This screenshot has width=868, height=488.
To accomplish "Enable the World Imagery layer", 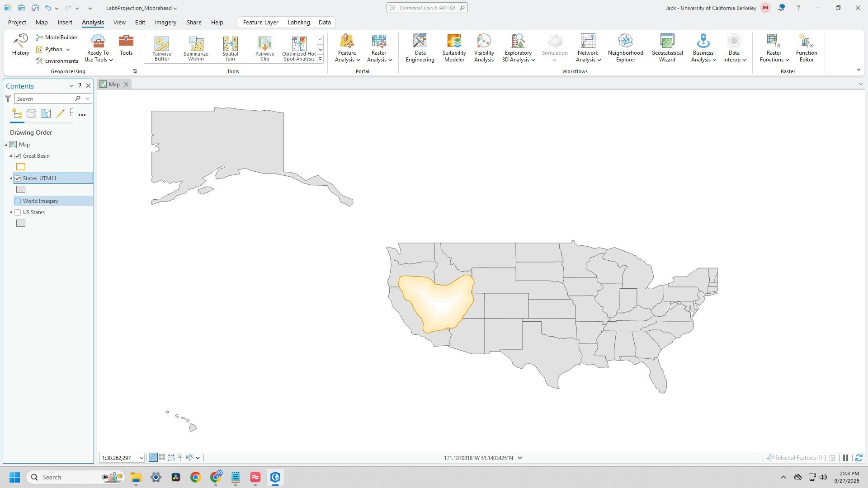I will pyautogui.click(x=18, y=201).
